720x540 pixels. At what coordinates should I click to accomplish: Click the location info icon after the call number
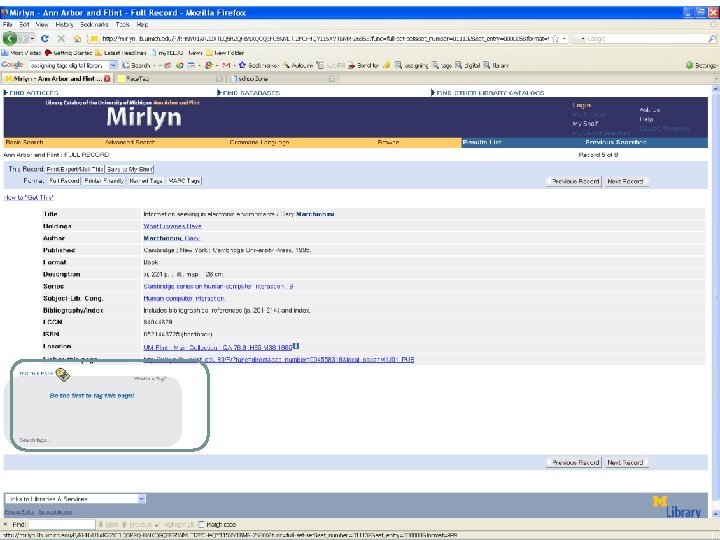click(x=295, y=346)
